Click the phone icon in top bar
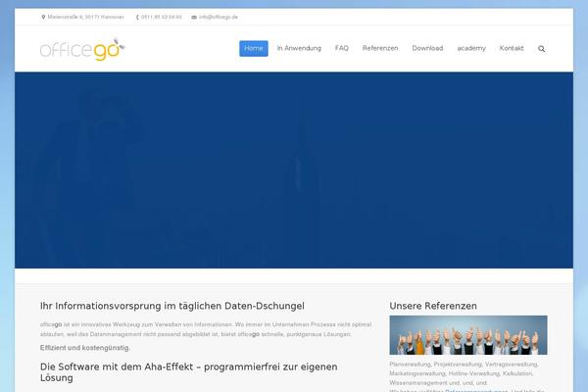The height and width of the screenshot is (392, 588). tap(137, 18)
